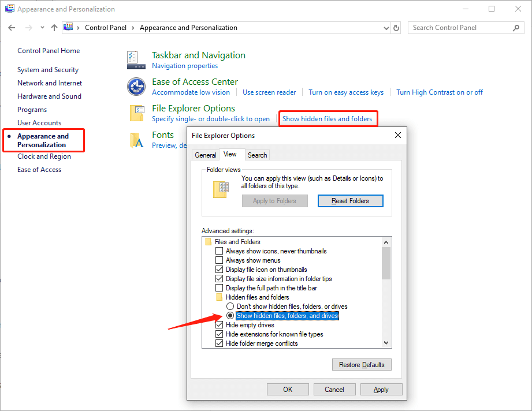Open Network and Internet category
Viewport: 532px width, 411px height.
[x=50, y=83]
